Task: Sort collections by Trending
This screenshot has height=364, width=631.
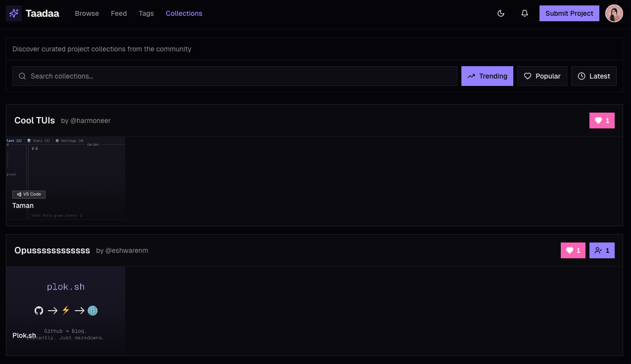Action: point(487,76)
